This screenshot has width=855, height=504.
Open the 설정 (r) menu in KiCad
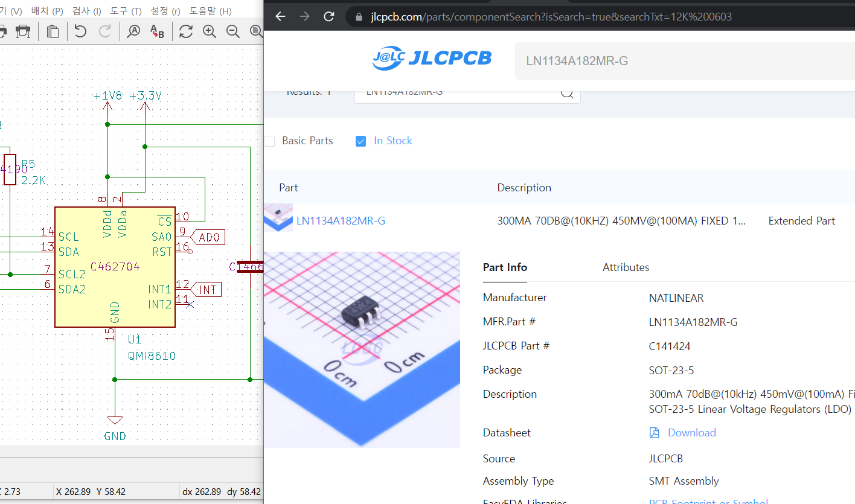pyautogui.click(x=165, y=11)
